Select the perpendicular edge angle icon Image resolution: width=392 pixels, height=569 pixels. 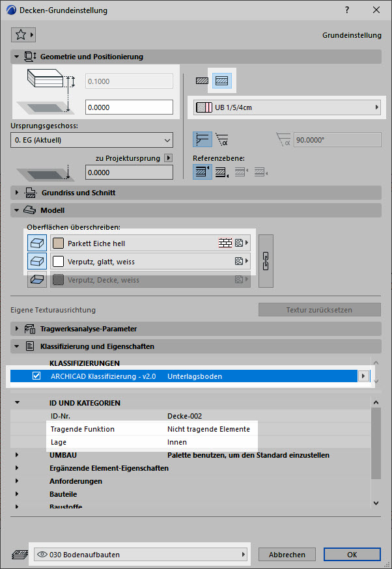click(x=203, y=139)
